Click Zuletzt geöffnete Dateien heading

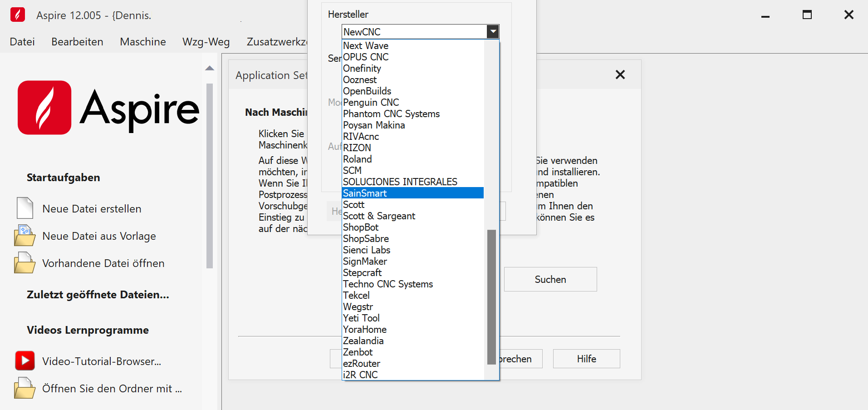coord(98,295)
